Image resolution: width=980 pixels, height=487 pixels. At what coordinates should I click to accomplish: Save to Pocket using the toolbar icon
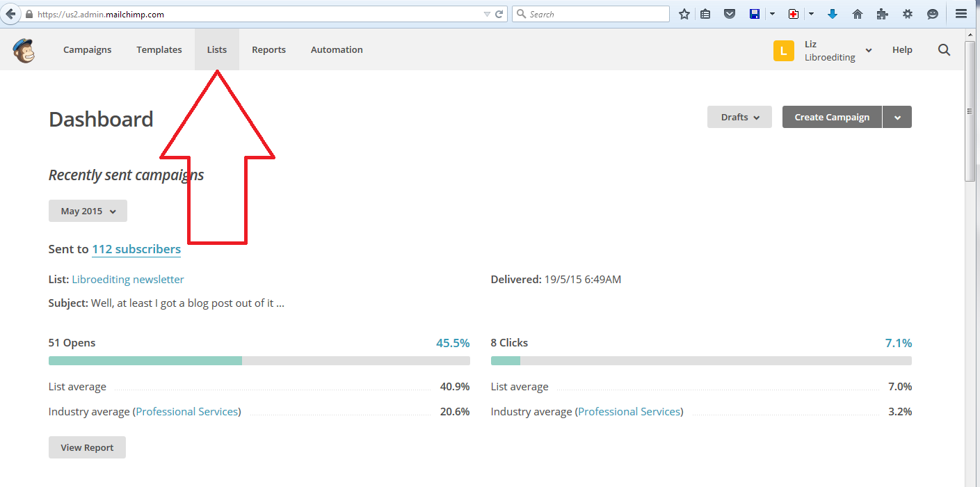pos(730,14)
